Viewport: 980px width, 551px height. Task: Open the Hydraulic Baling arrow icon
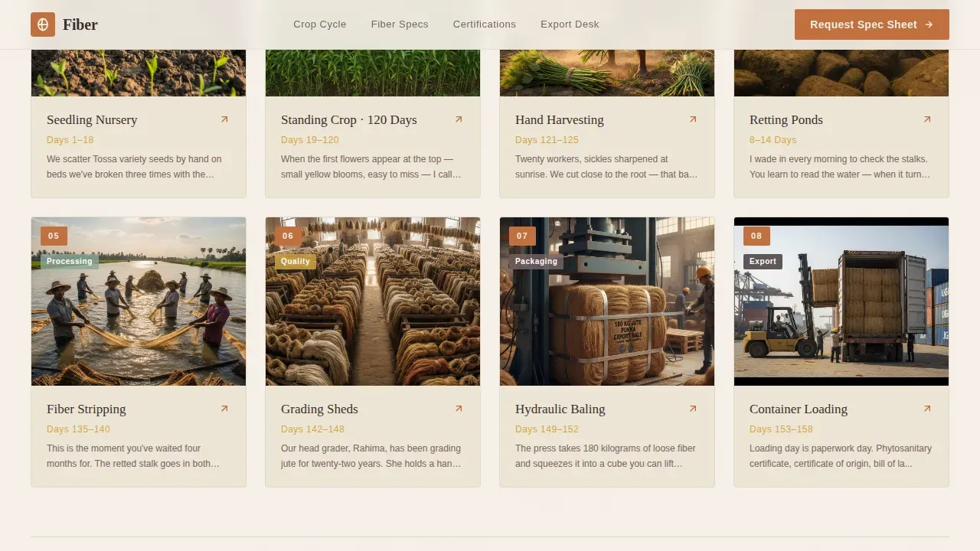coord(693,409)
